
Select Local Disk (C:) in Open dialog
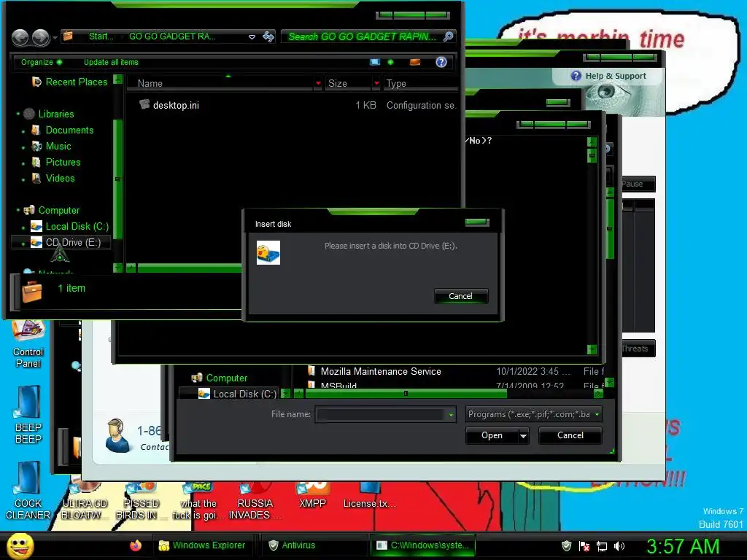point(237,394)
